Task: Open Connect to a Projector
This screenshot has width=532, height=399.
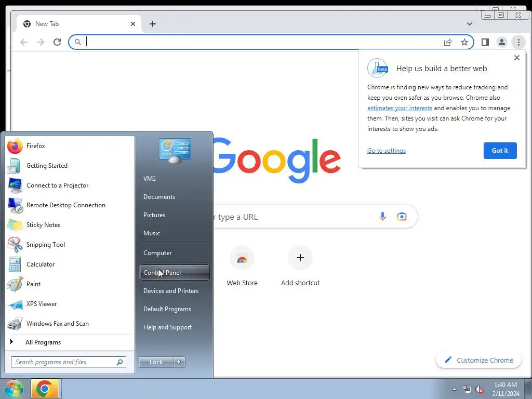Action: (70, 185)
